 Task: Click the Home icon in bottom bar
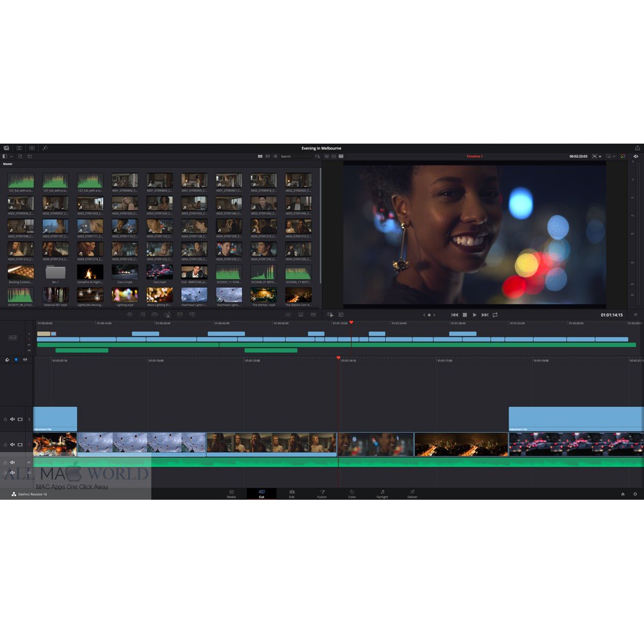click(623, 494)
